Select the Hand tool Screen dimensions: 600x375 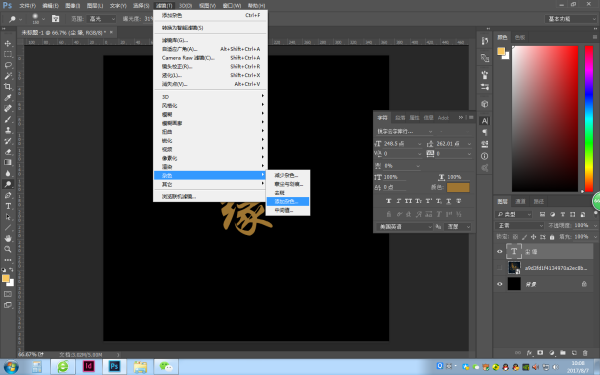[8, 238]
